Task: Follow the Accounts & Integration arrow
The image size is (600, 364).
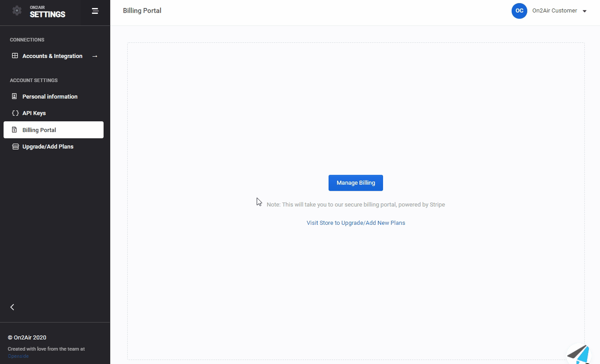Action: tap(95, 56)
